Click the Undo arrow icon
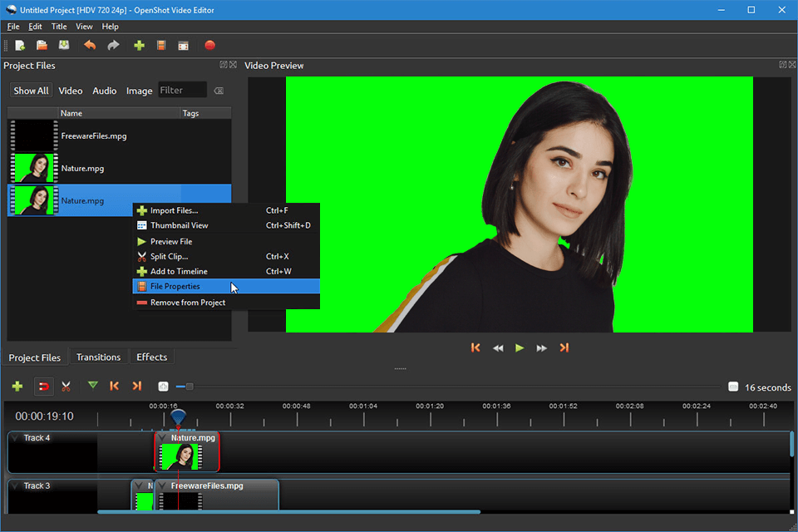Image resolution: width=798 pixels, height=532 pixels. pos(90,46)
